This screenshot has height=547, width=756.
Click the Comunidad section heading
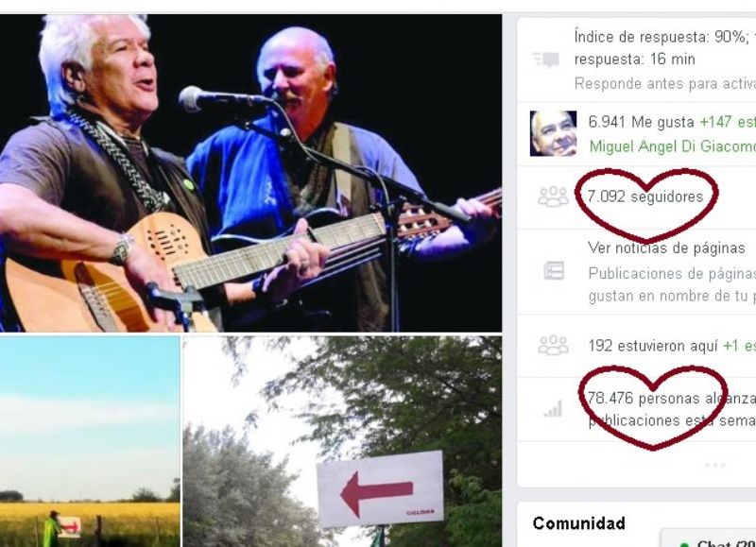click(578, 522)
